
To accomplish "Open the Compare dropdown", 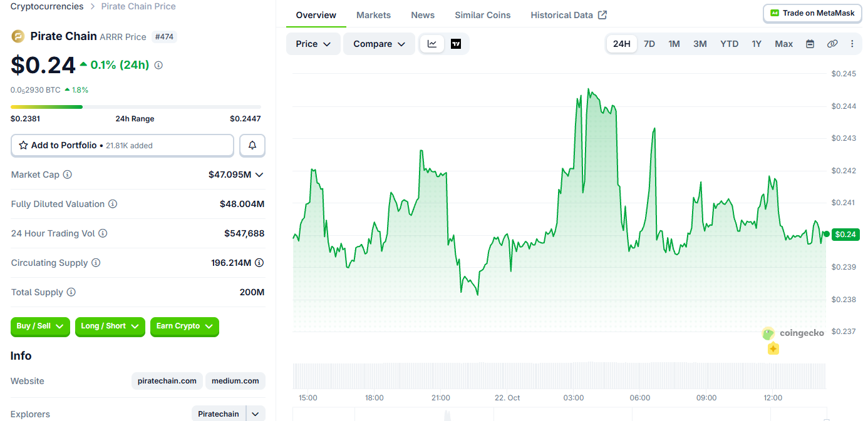I will coord(379,44).
